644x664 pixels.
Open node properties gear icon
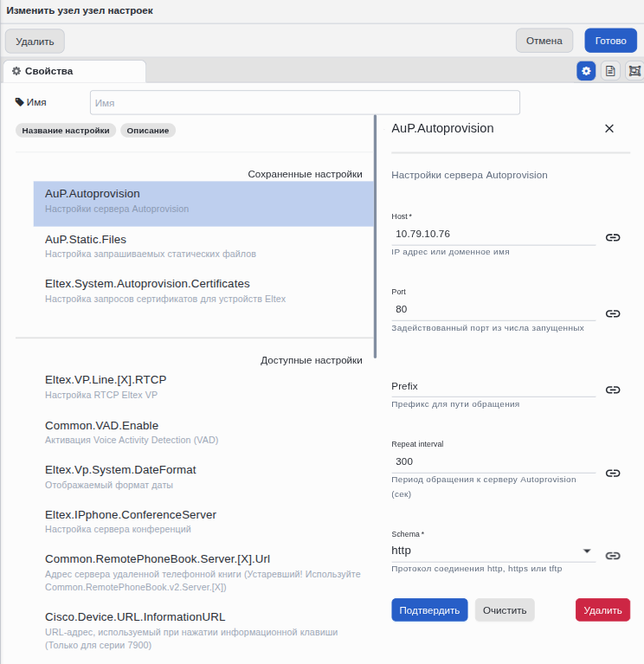[586, 71]
